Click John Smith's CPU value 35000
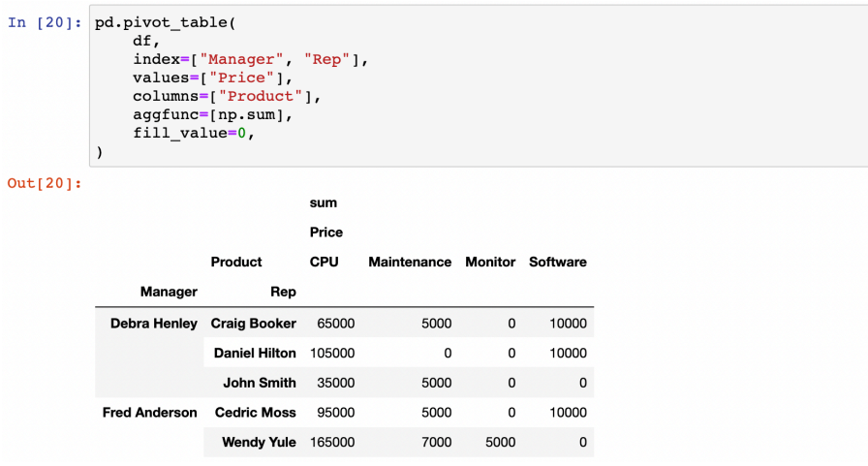The height and width of the screenshot is (466, 868). point(336,383)
